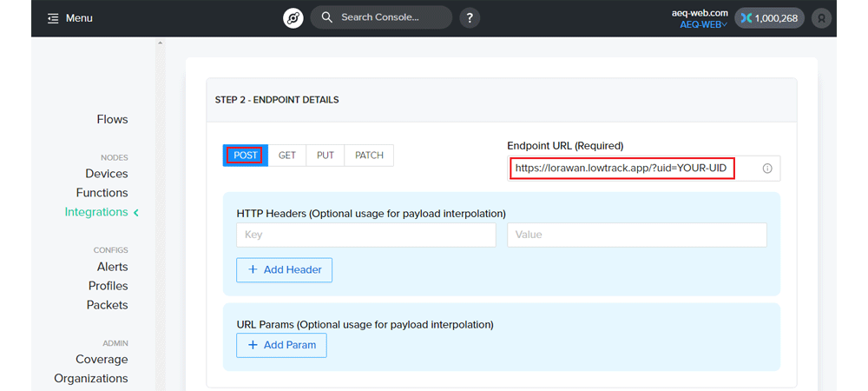Click the sidebar scrollbar up arrow
Screen dimensions: 868x391
pyautogui.click(x=160, y=43)
